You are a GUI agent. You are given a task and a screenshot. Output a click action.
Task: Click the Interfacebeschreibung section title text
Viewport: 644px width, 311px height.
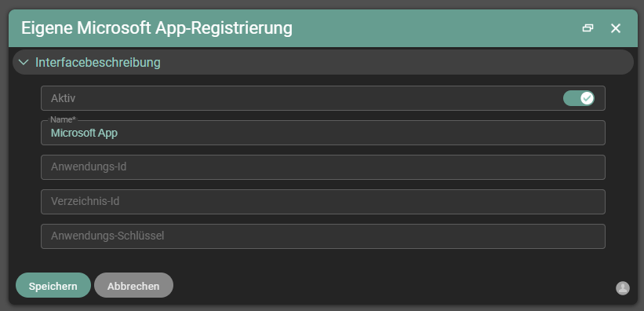98,63
